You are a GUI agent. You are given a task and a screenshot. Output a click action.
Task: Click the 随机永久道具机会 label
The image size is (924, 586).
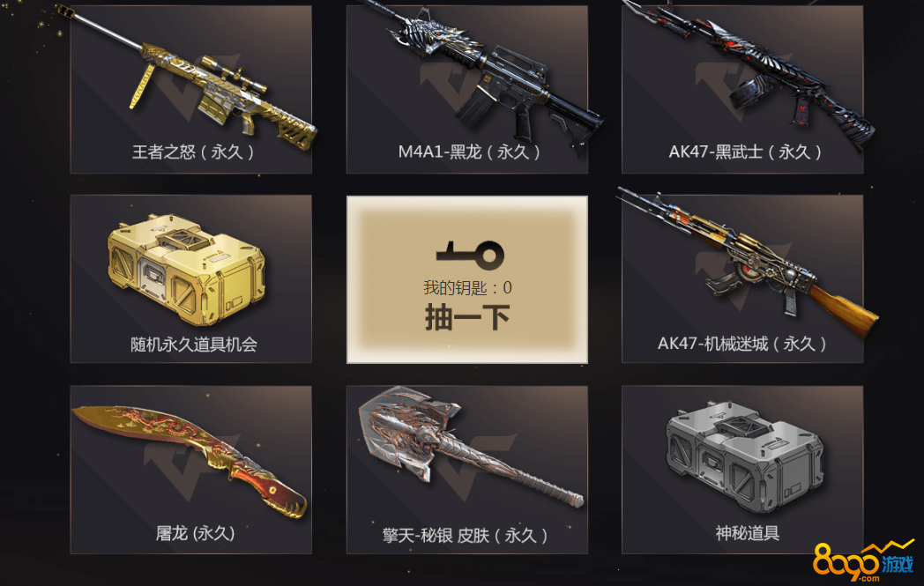(x=194, y=344)
